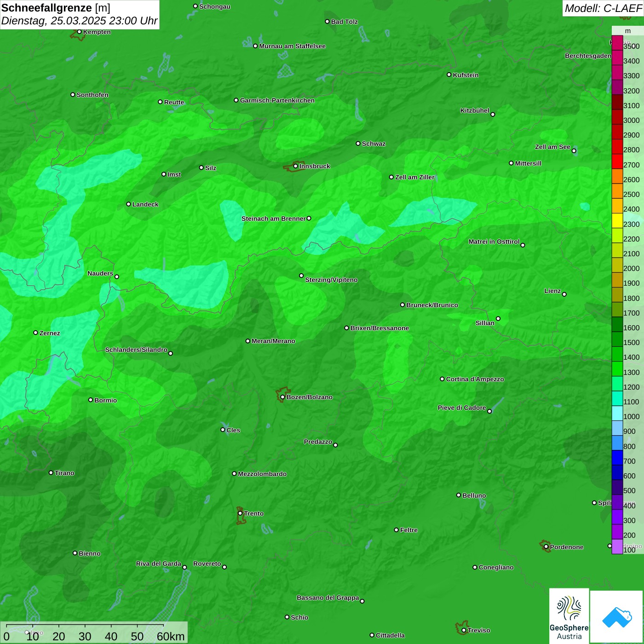Click the Garmisch-Partenkirchen label
The image size is (644, 644).
tap(277, 100)
